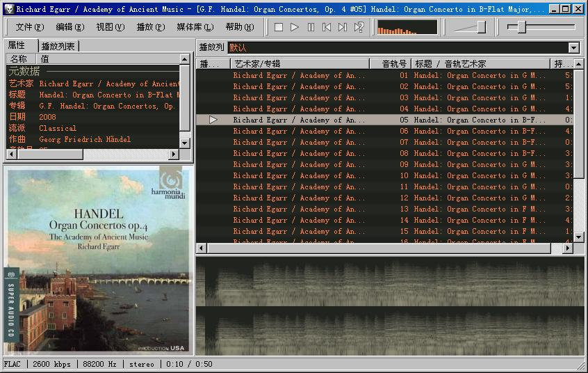
Task: Select track 02 in the playlist
Action: coord(385,86)
